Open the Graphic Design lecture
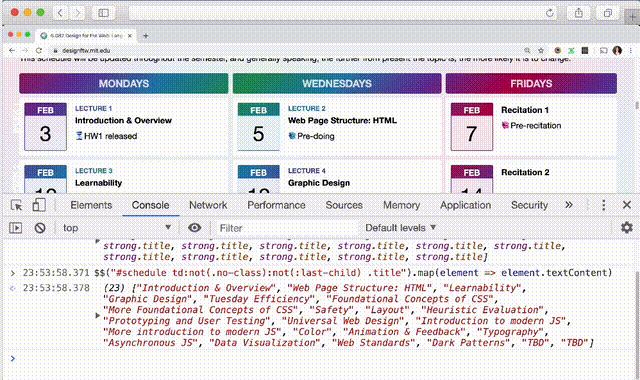This screenshot has height=380, width=640. [319, 183]
